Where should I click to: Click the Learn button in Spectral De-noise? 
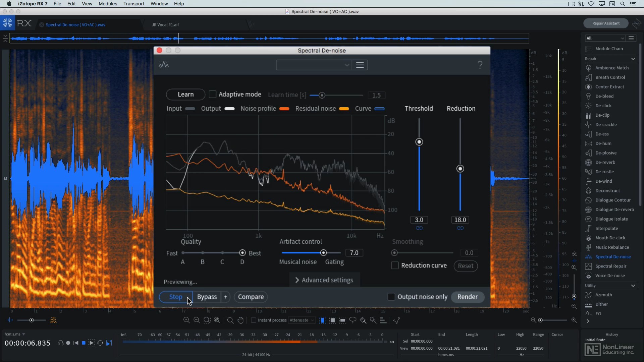185,94
